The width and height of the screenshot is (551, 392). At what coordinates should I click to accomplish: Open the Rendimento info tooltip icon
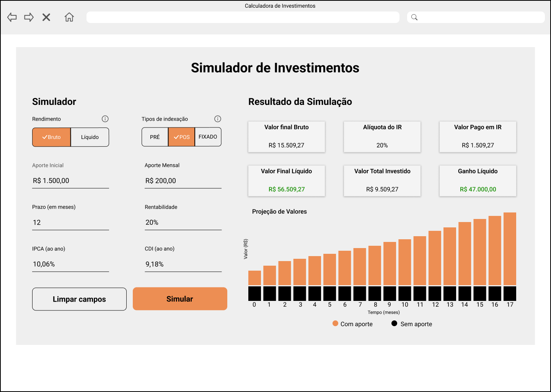pyautogui.click(x=105, y=119)
